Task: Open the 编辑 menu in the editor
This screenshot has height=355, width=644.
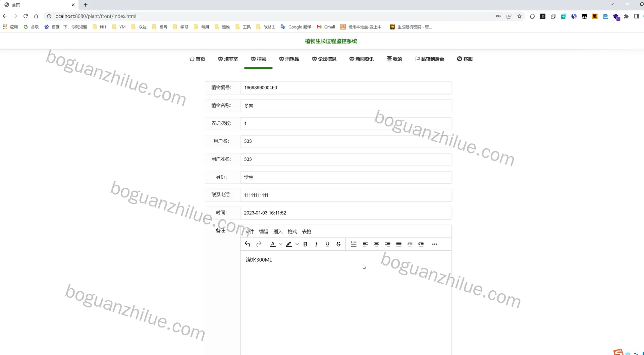Action: pos(264,232)
